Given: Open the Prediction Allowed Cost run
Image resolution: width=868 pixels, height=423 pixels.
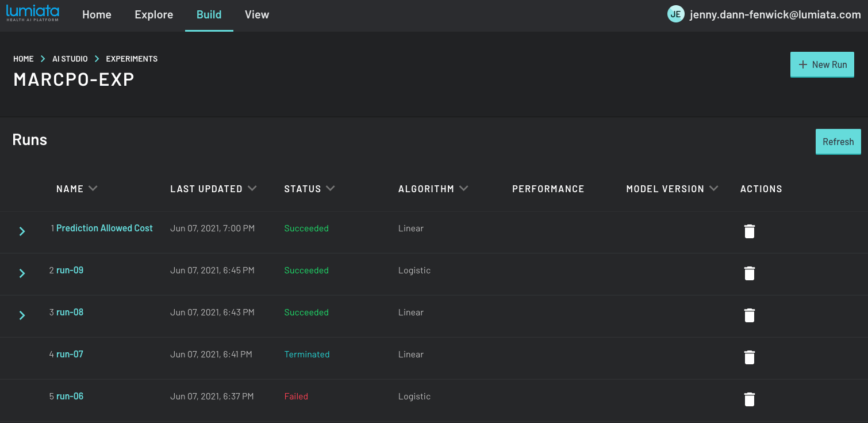Looking at the screenshot, I should coord(105,228).
